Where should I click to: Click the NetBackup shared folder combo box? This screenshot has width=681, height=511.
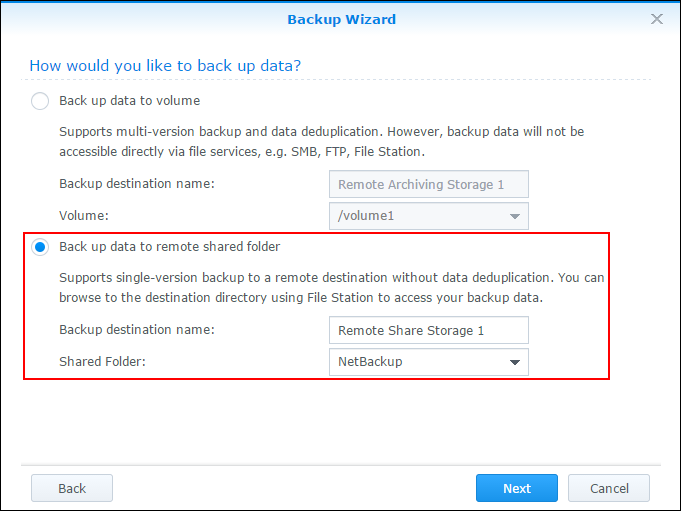(429, 362)
